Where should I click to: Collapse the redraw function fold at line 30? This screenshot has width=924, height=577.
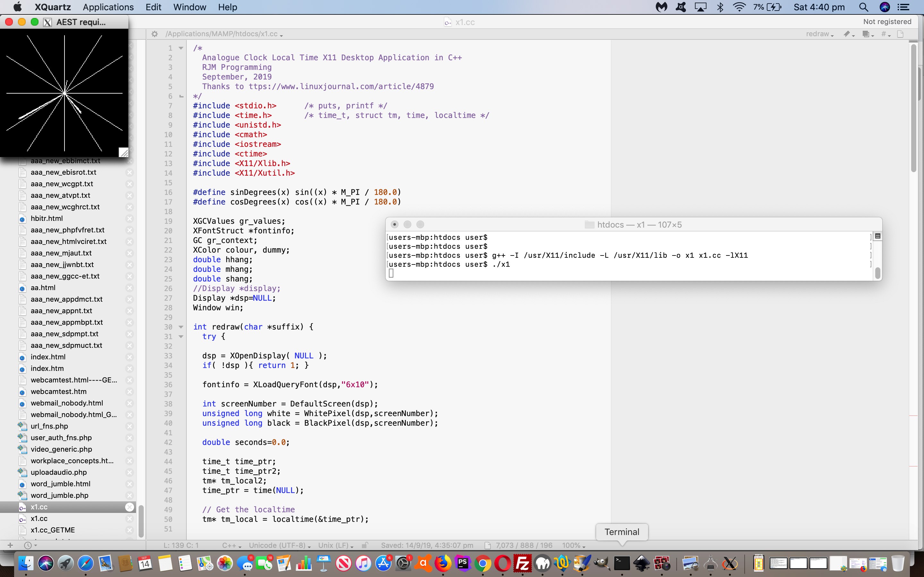(181, 327)
